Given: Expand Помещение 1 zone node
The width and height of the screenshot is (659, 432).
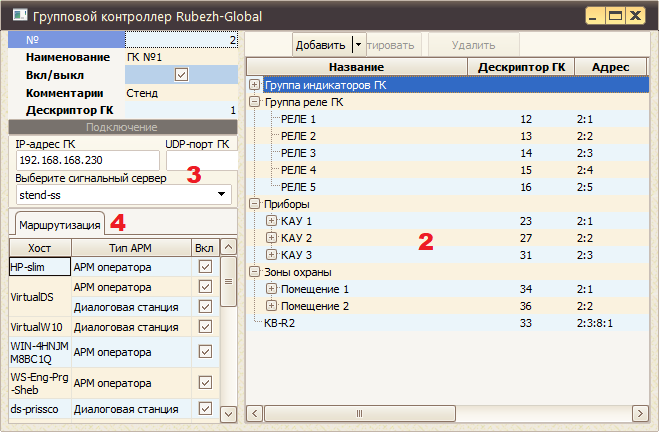Looking at the screenshot, I should click(272, 289).
